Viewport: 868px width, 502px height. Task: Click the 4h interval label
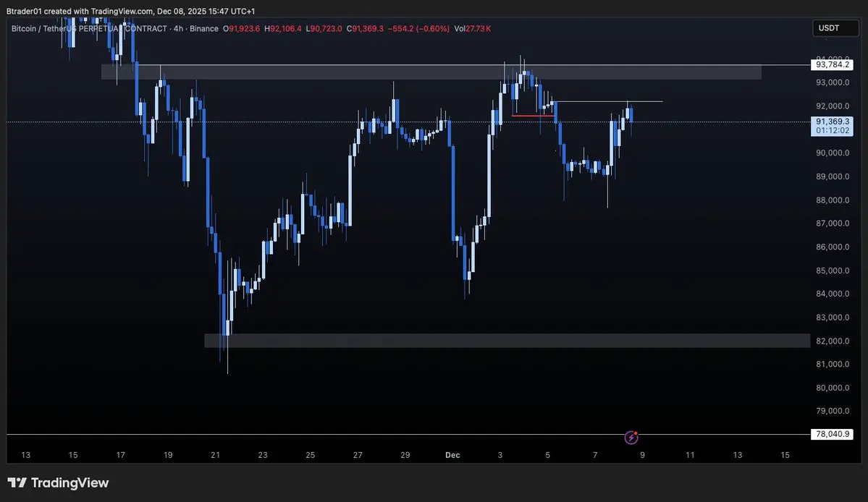click(178, 29)
